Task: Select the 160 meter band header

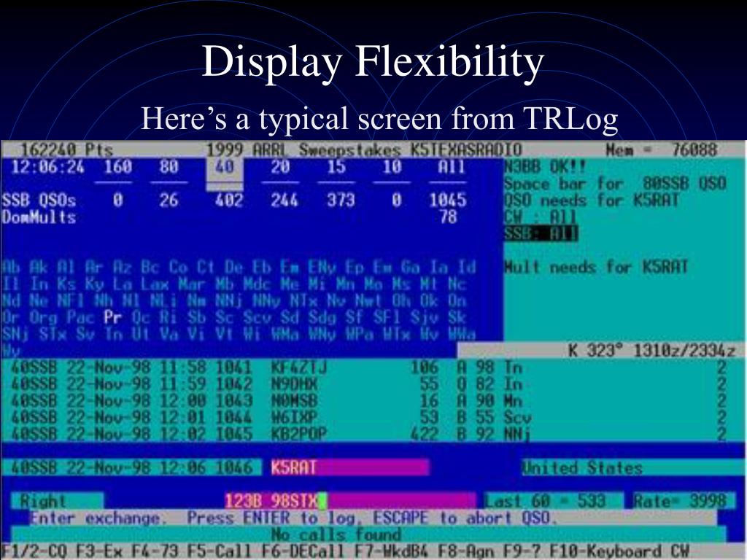Action: [117, 167]
